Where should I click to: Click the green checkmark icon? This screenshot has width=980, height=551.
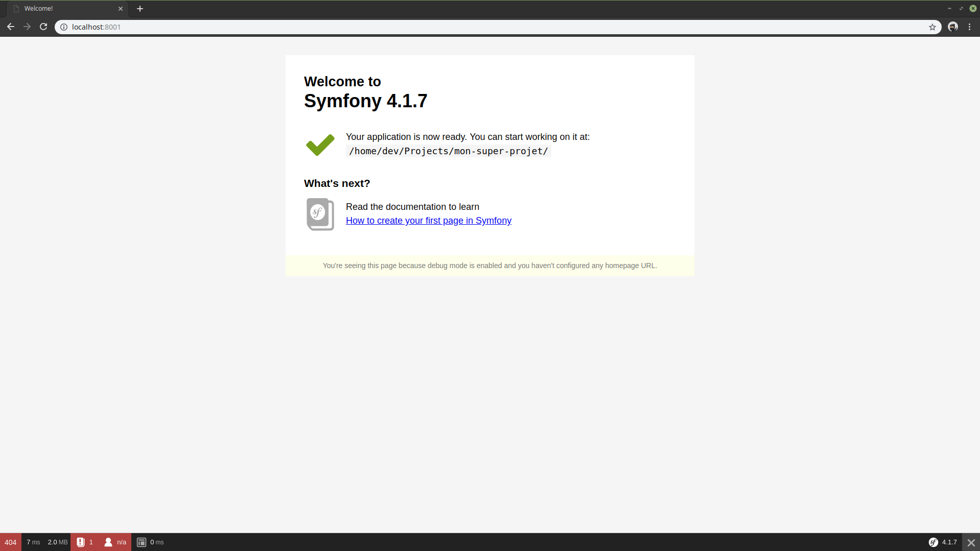pyautogui.click(x=320, y=145)
